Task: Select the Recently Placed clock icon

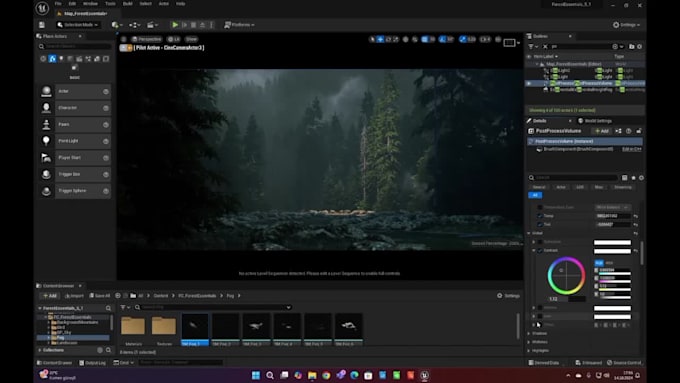Action: 43,59
